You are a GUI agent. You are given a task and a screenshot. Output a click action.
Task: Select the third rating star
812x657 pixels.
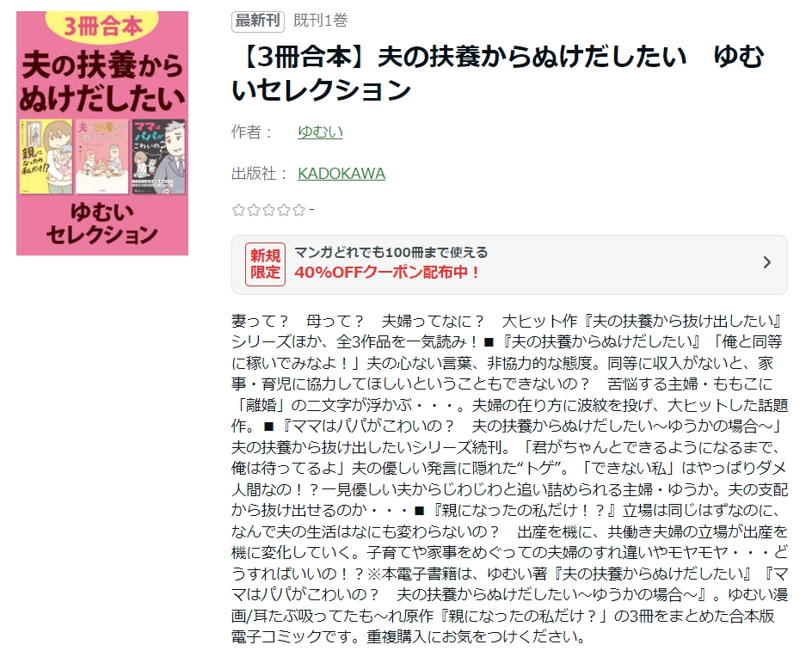[268, 210]
